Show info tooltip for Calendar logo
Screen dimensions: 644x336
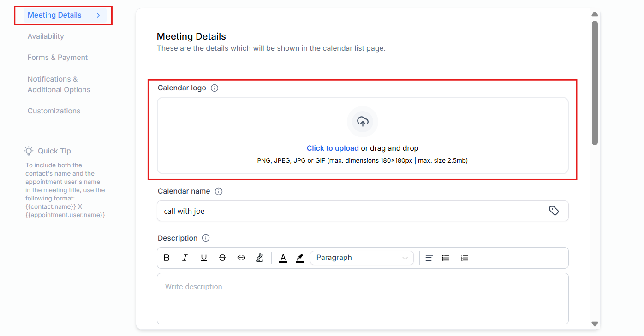(215, 88)
